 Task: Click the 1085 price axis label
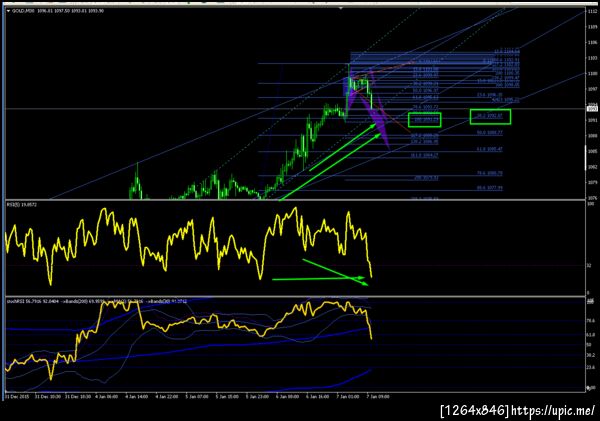592,151
